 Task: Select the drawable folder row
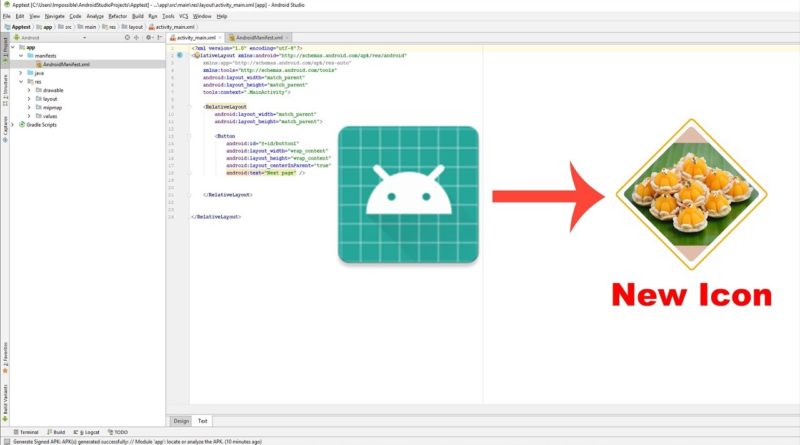click(x=87, y=90)
